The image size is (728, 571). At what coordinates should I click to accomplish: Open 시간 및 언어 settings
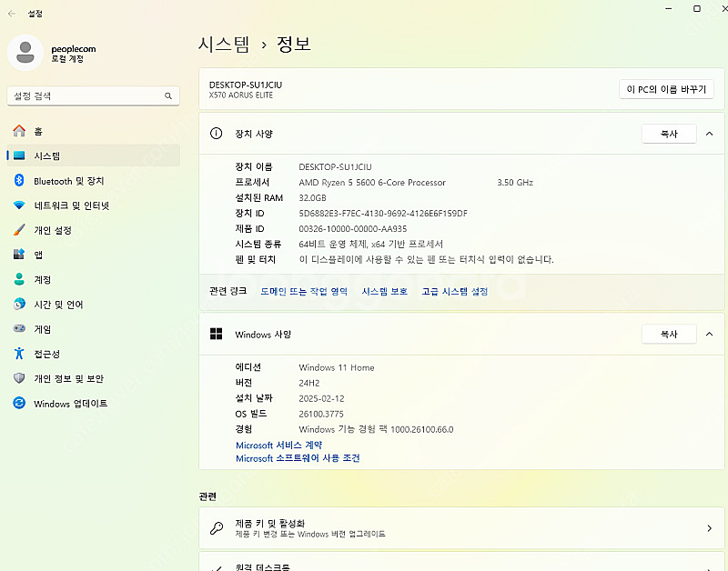pos(93,305)
